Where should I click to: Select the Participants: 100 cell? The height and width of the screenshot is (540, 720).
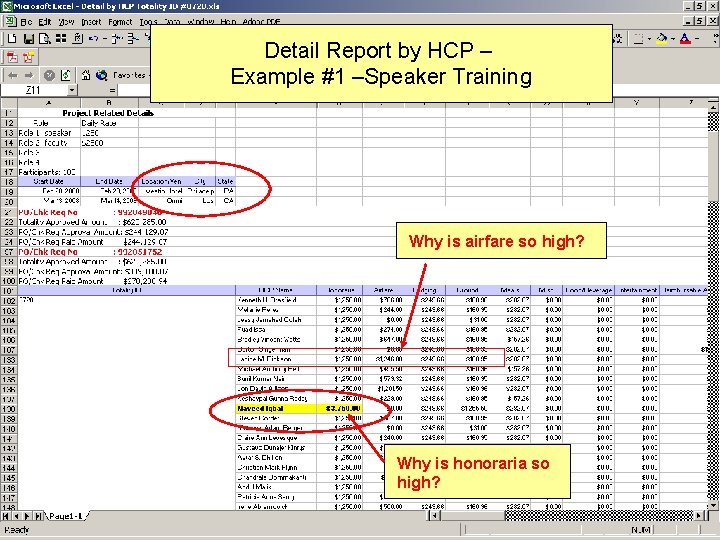(49, 172)
